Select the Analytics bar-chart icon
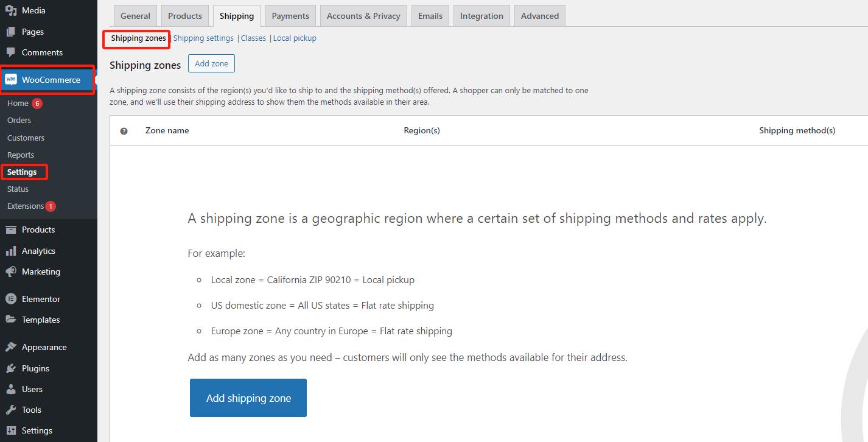Viewport: 868px width, 442px height. click(x=10, y=250)
